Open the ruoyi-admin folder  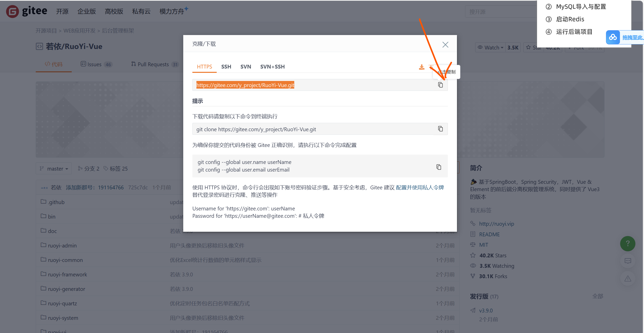click(x=62, y=245)
